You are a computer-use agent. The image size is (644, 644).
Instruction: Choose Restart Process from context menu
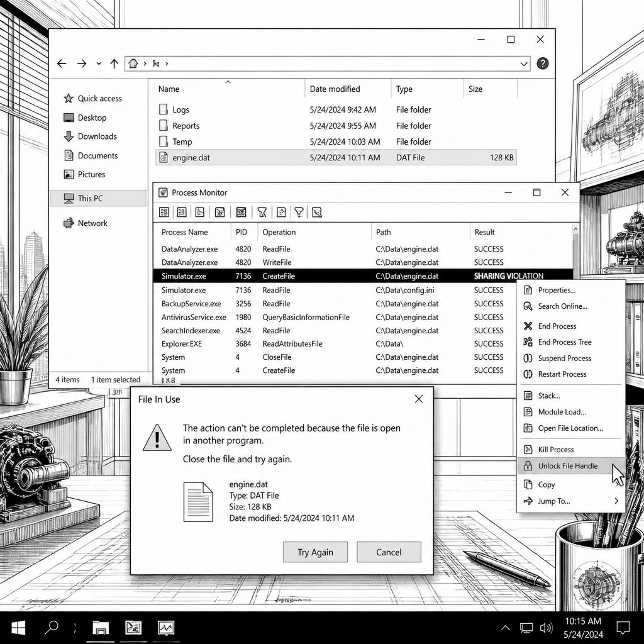[571, 374]
